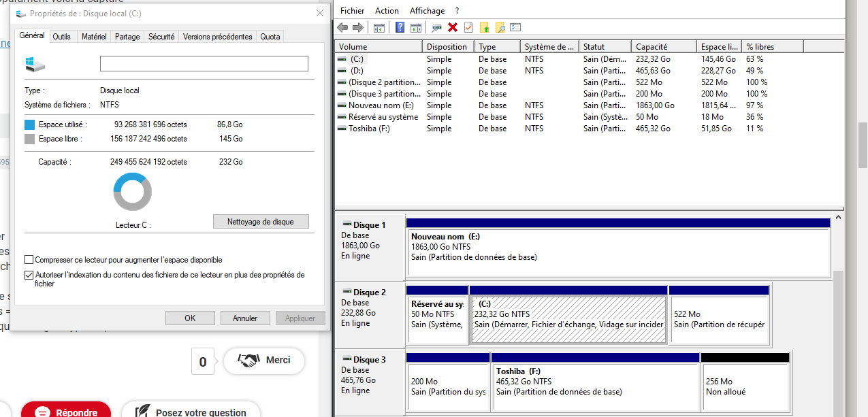The image size is (868, 417).
Task: Open the ? help menu
Action: click(457, 11)
